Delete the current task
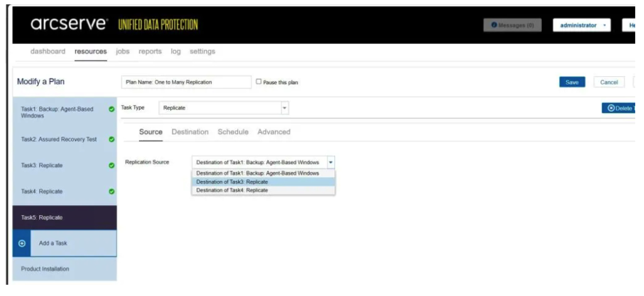The width and height of the screenshot is (644, 296). 618,108
